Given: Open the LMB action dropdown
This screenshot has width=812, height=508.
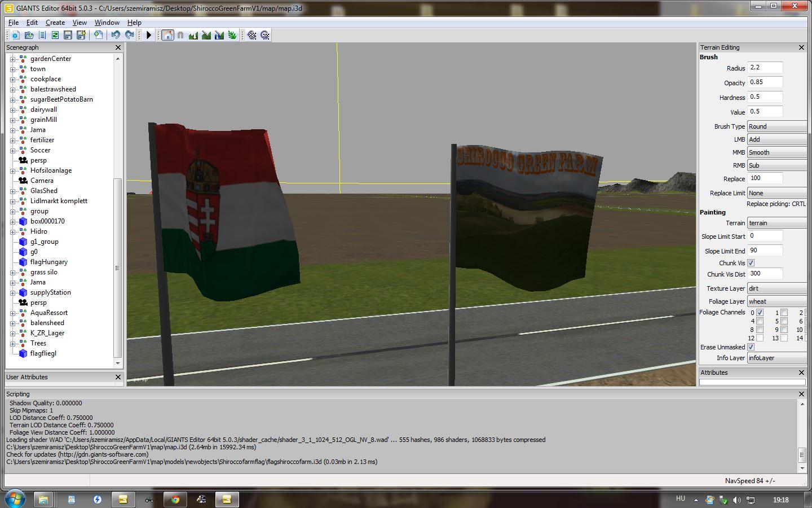Looking at the screenshot, I should (777, 139).
